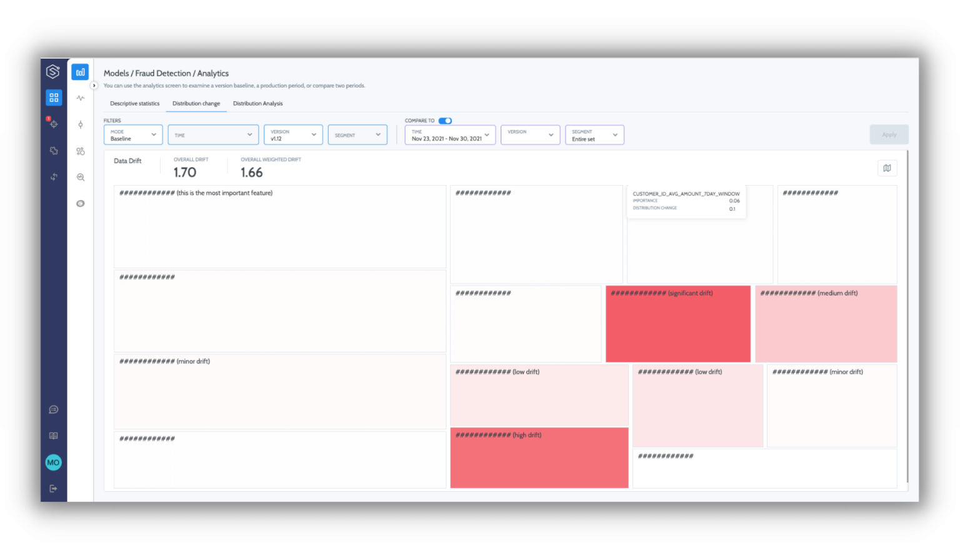Viewport: 960px width, 560px height.
Task: Open the magnifier search icon in sidebar
Action: point(80,177)
